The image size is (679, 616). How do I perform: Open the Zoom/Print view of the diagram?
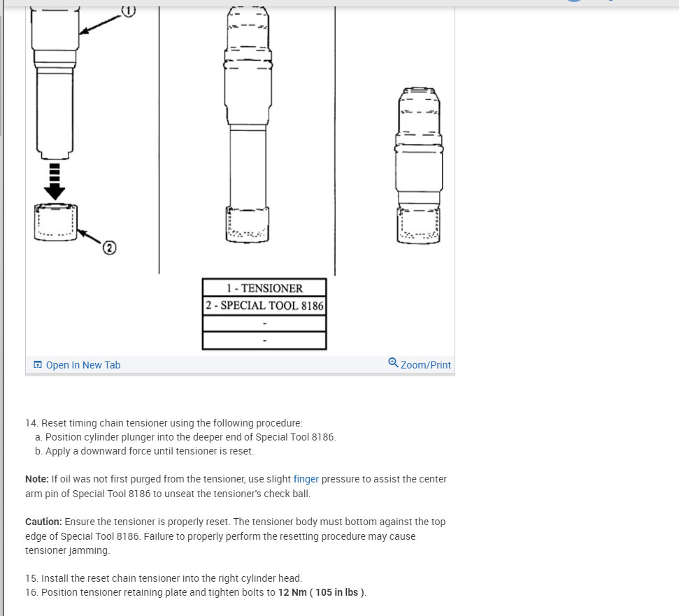pyautogui.click(x=420, y=364)
